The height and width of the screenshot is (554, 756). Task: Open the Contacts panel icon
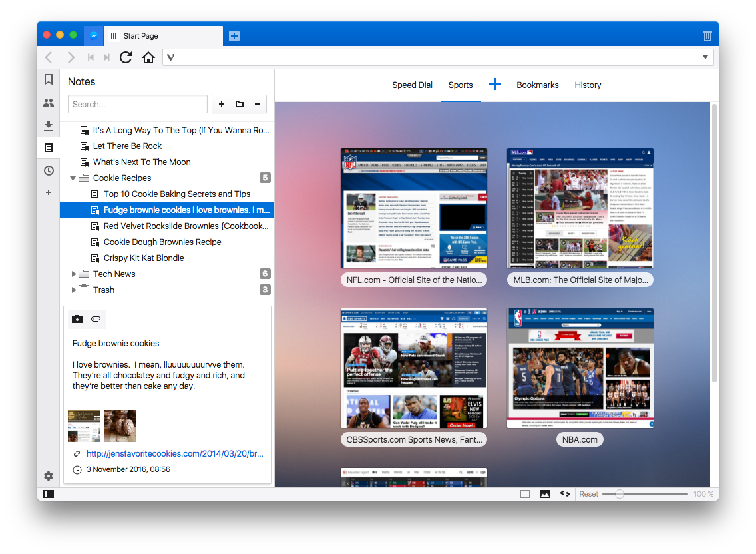click(x=48, y=103)
